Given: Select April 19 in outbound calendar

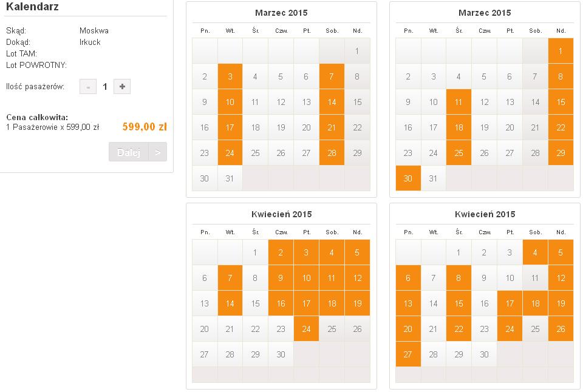Looking at the screenshot, I should [x=357, y=303].
